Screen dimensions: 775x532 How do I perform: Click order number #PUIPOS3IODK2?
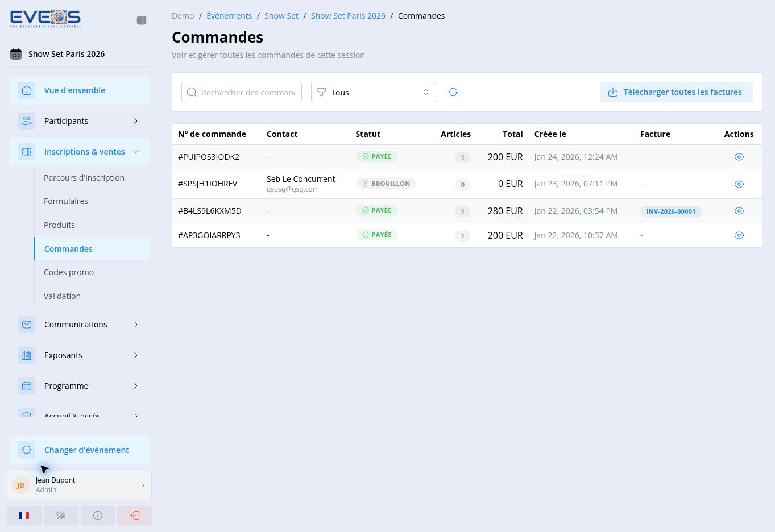209,157
